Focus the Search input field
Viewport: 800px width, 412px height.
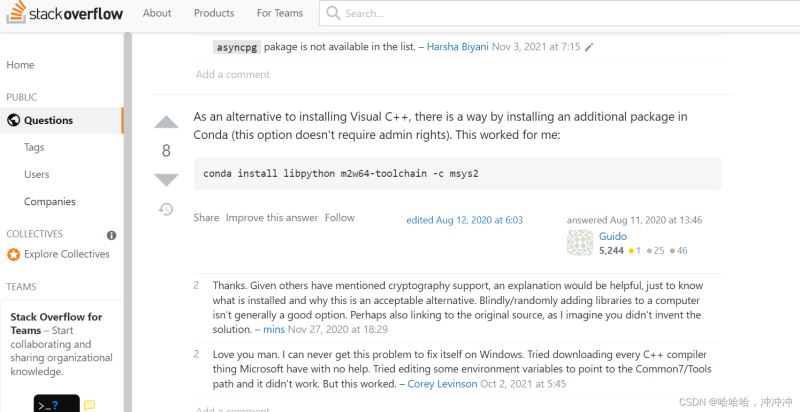point(560,14)
